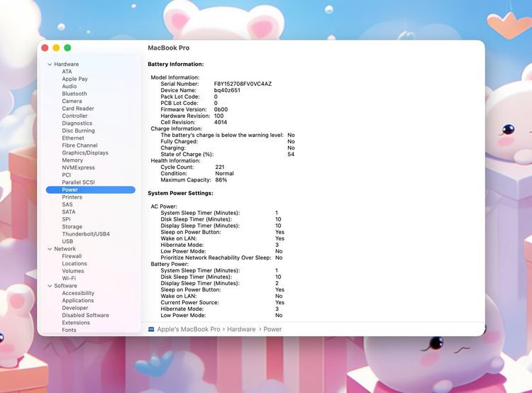Click the Hardware category label
Viewport: 532px width, 393px height.
[67, 64]
